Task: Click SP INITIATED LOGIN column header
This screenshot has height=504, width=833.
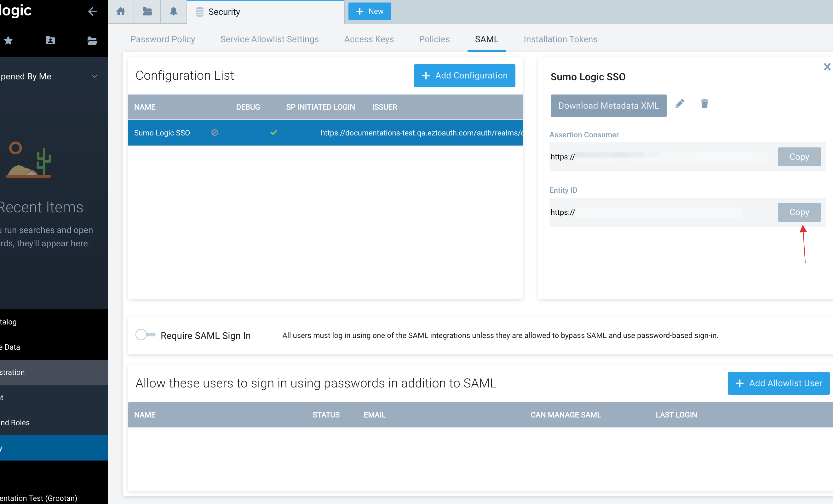Action: pos(320,107)
